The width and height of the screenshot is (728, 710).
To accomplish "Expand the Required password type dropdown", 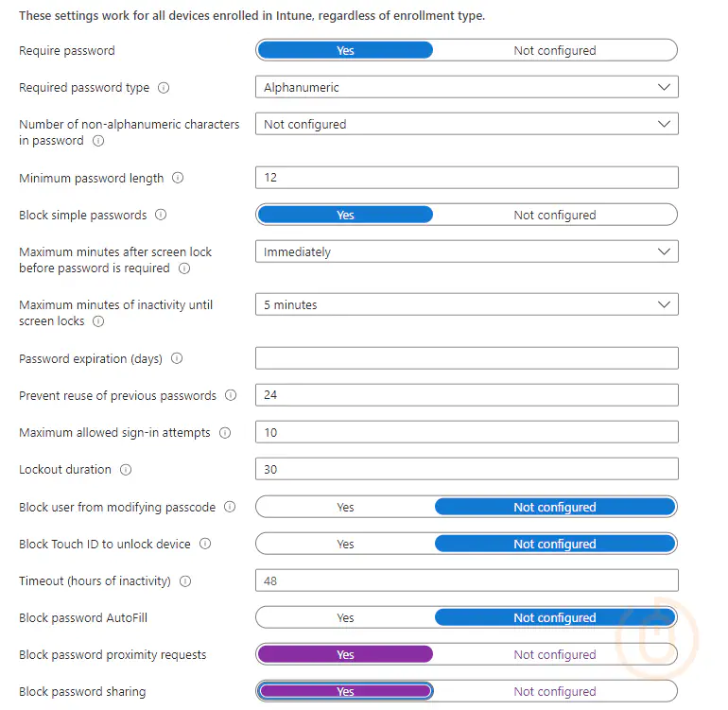I will tap(467, 87).
